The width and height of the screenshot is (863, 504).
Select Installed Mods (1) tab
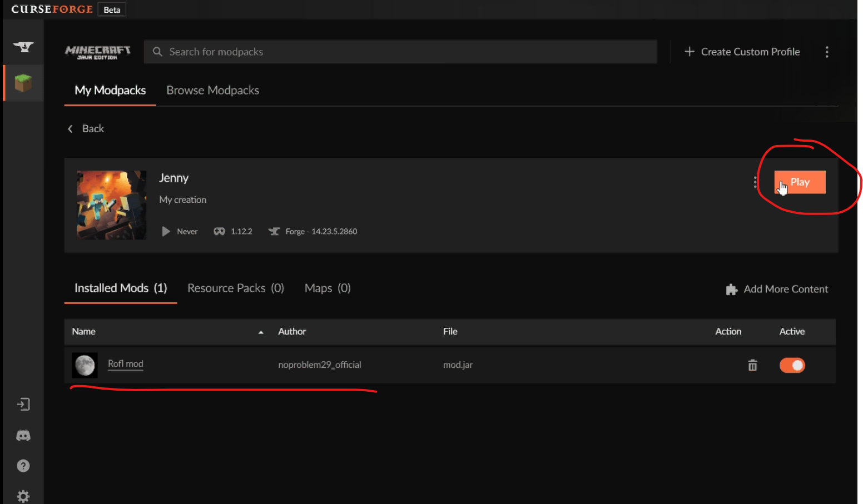121,288
